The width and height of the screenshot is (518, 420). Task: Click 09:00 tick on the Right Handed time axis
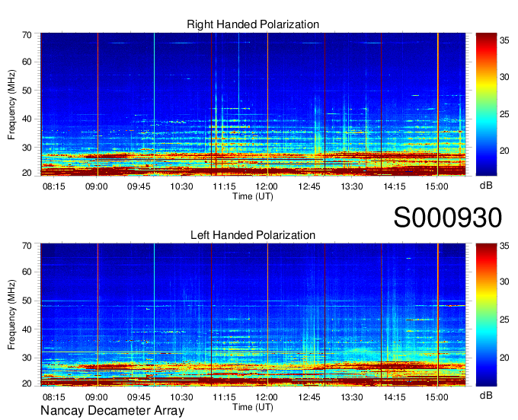click(x=97, y=186)
